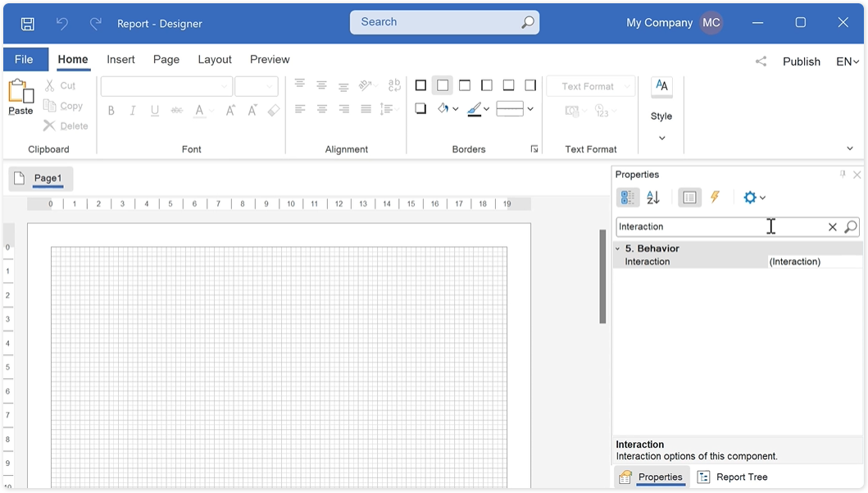Align text to vertical center
868x493 pixels.
[x=321, y=85]
